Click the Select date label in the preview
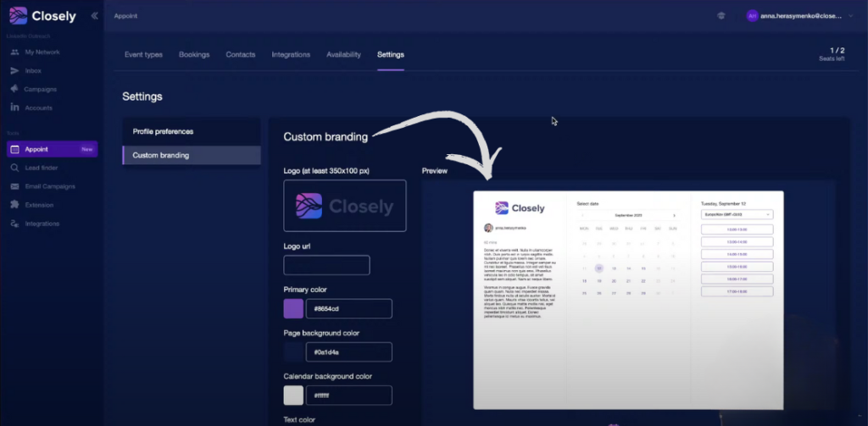Viewport: 868px width, 426px height. tap(587, 203)
